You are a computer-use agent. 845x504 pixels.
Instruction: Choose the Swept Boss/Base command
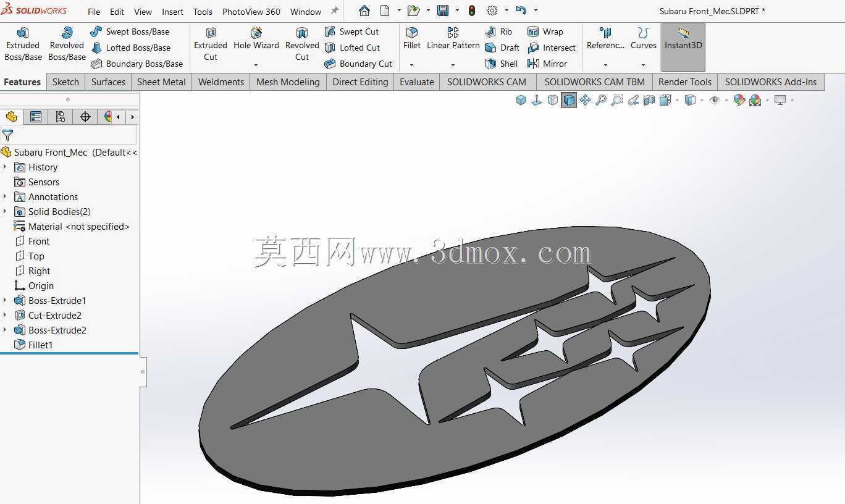coord(130,31)
